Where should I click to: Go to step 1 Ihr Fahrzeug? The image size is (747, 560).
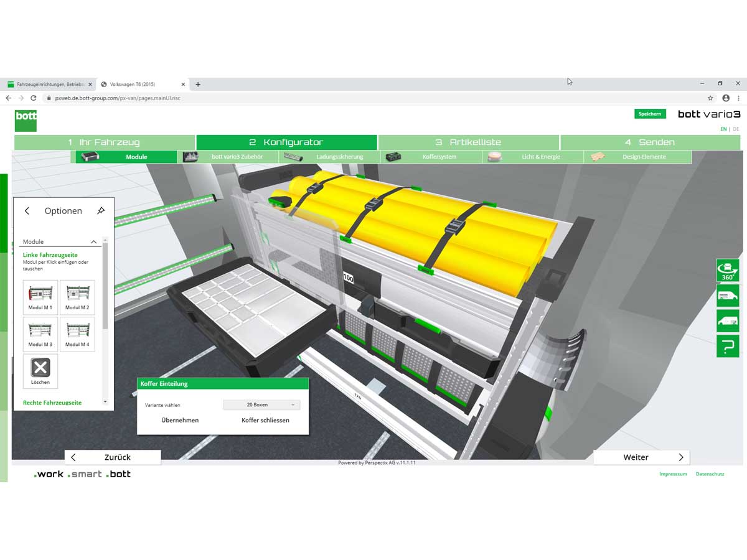[x=104, y=142]
